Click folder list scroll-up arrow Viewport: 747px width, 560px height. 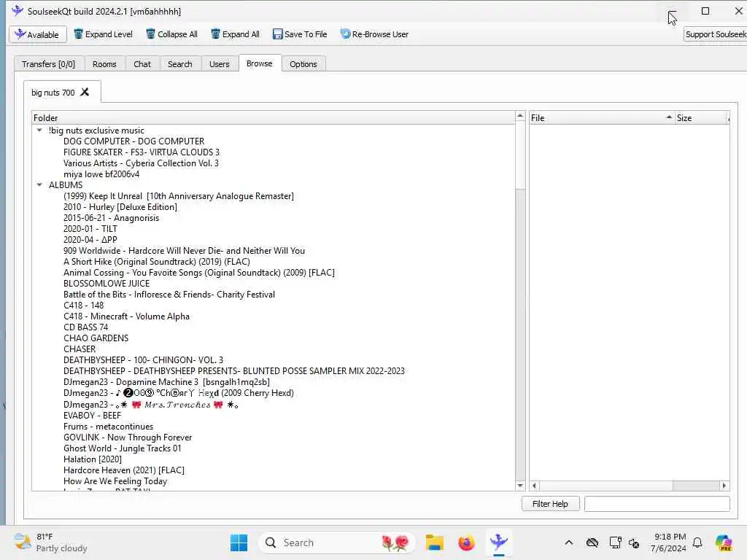[520, 116]
